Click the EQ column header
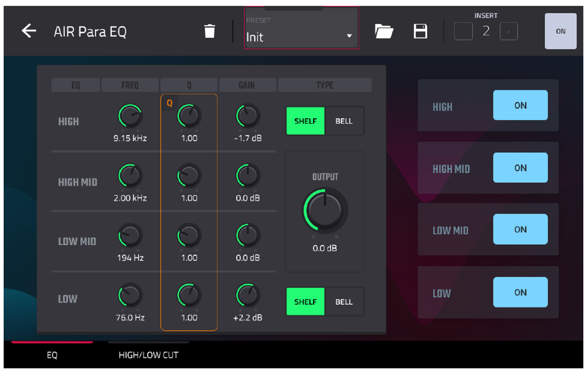The height and width of the screenshot is (374, 588). coord(76,85)
